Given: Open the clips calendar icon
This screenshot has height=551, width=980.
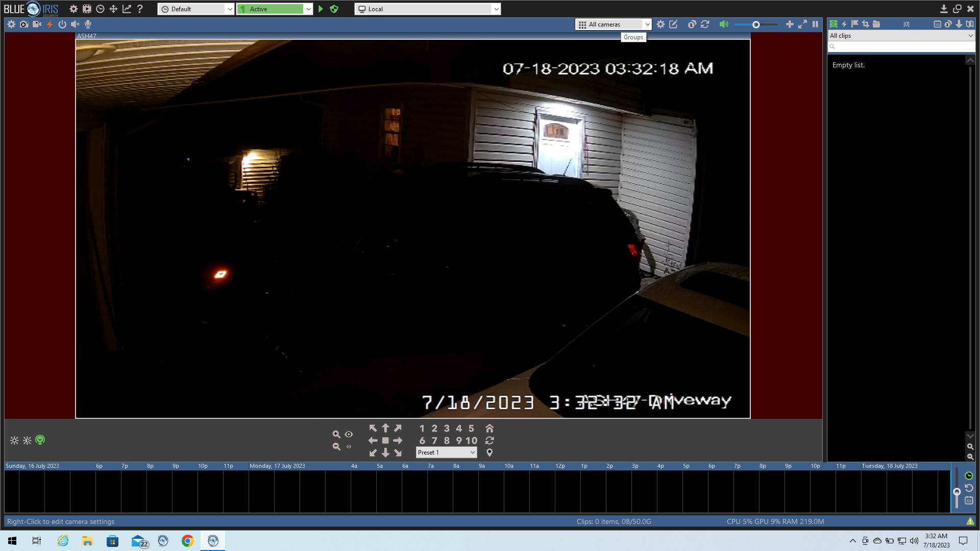Looking at the screenshot, I should [937, 24].
